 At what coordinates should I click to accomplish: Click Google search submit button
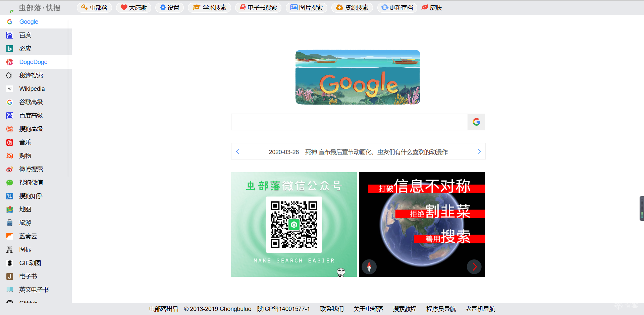coord(476,122)
